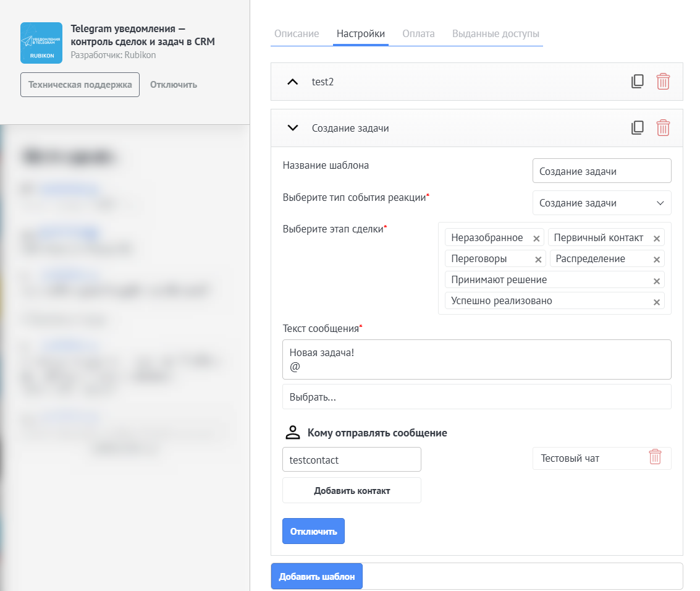The image size is (700, 591).
Task: Switch to the Выданные доступы tab
Action: (495, 33)
